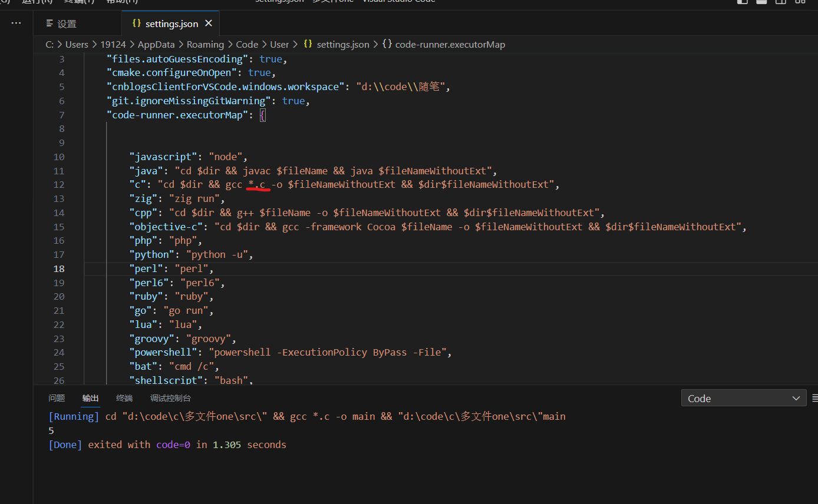Click line number 12 in the gutter
The image size is (818, 504).
click(x=59, y=185)
